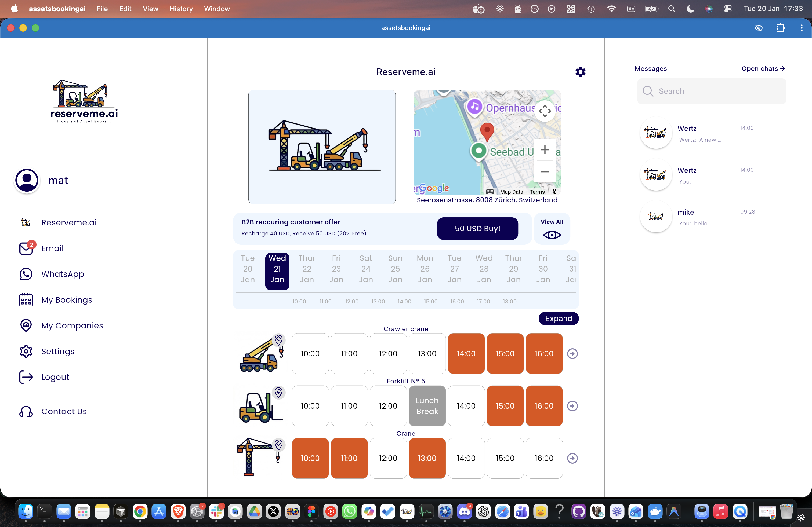
Task: Open WhatsApp from the sidebar
Action: pos(63,274)
